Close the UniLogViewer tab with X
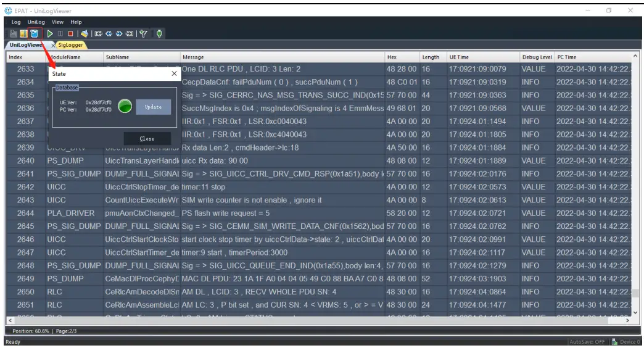644x348 pixels. tap(53, 45)
